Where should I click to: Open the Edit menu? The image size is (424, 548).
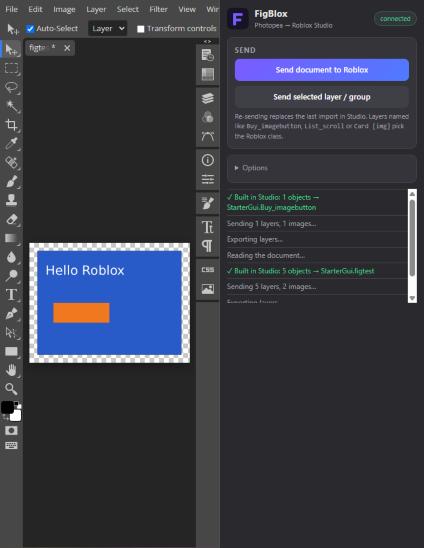click(x=35, y=9)
